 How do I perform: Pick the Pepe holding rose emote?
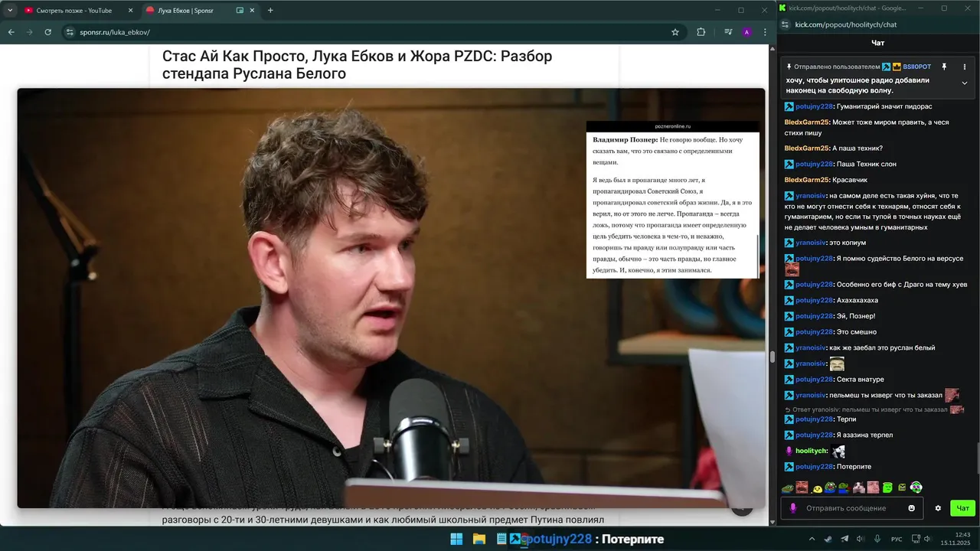point(844,487)
